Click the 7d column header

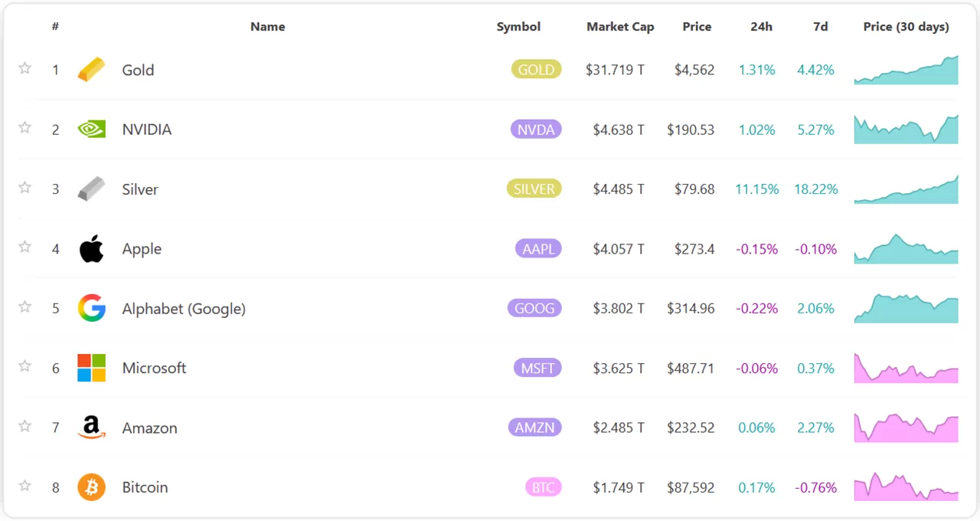click(820, 27)
